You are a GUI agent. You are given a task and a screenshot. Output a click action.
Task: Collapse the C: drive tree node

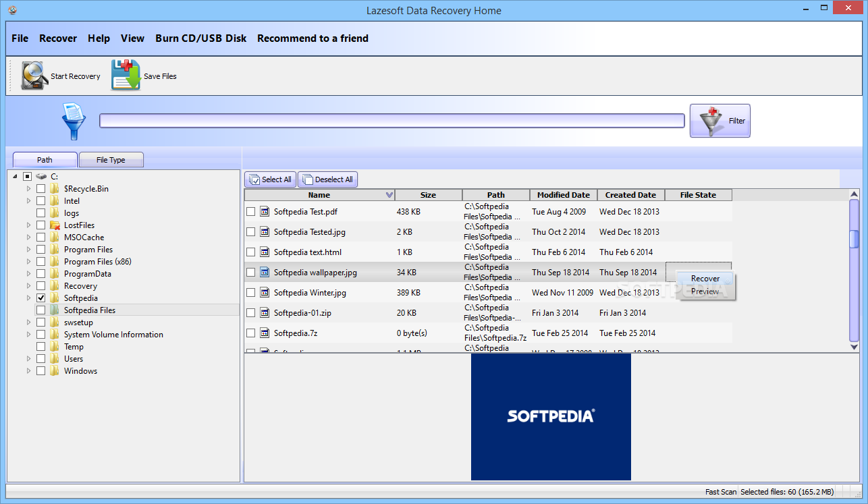click(x=15, y=176)
